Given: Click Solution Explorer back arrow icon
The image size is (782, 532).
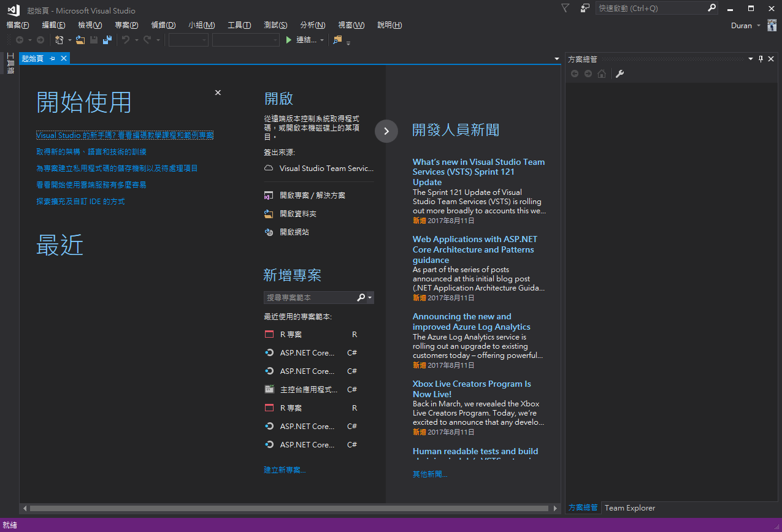Looking at the screenshot, I should pos(575,74).
